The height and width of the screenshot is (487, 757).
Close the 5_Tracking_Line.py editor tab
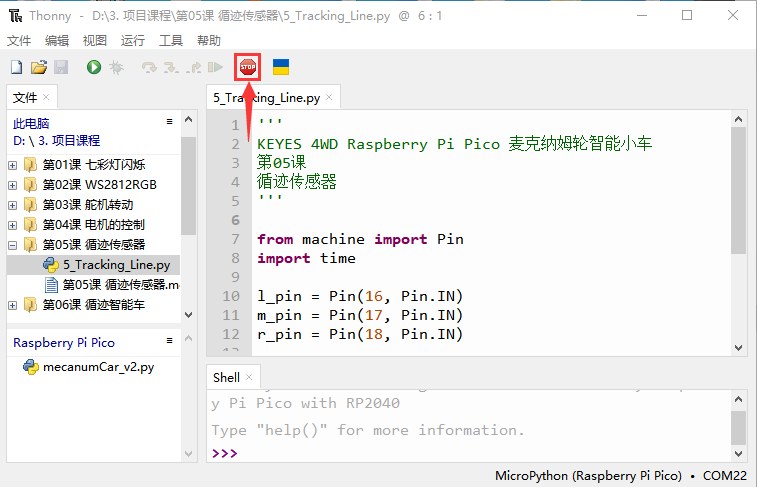329,97
